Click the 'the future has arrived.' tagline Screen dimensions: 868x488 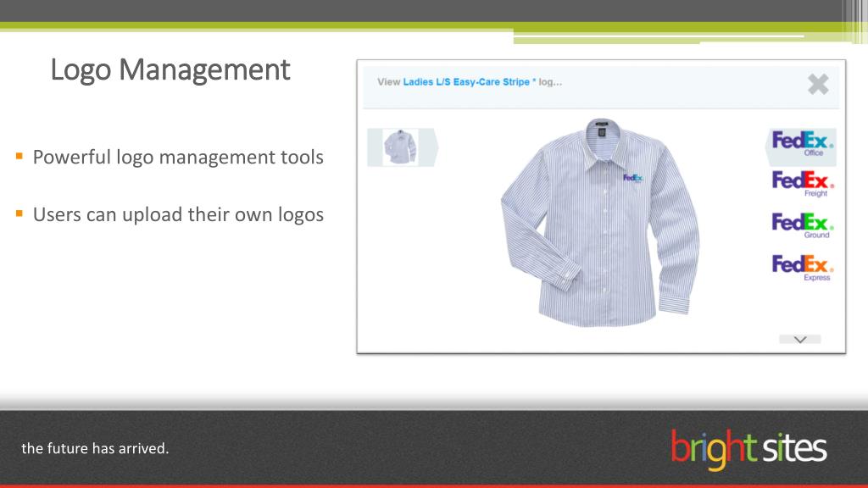point(95,448)
